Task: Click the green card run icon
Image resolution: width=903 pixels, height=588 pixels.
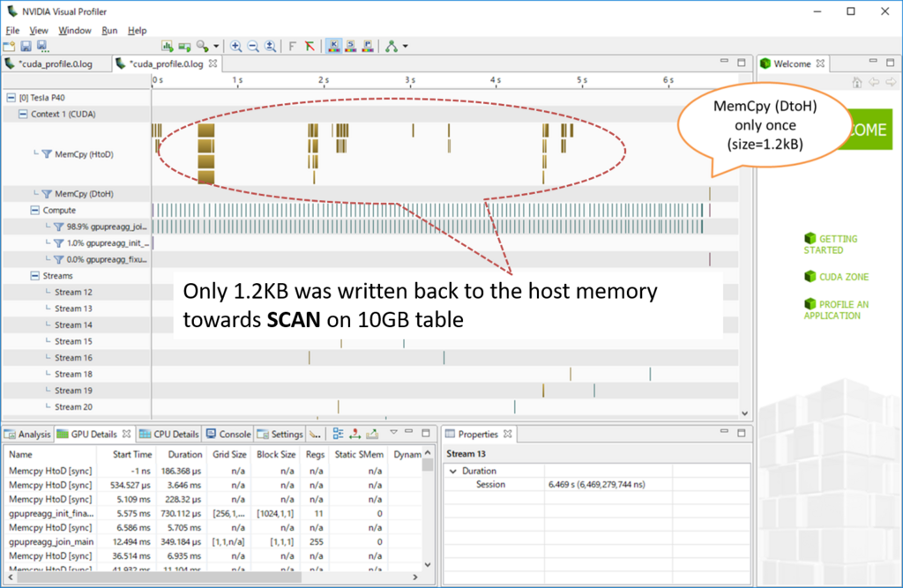Action: (x=184, y=47)
